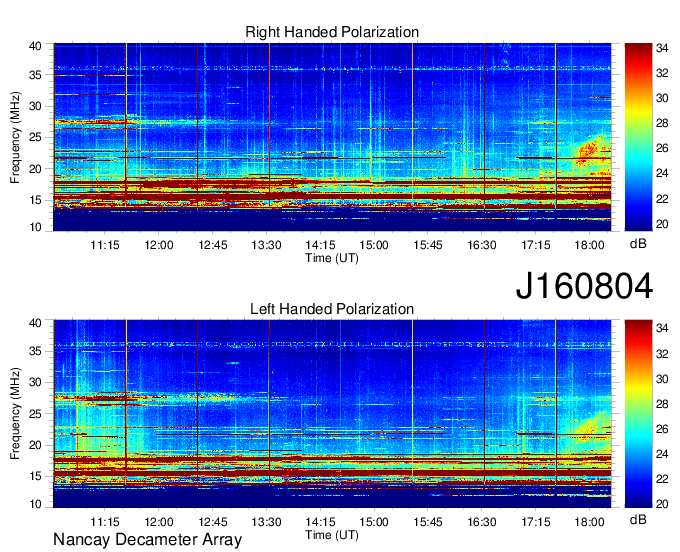
Task: Open the Left Handed Polarization spectrogram
Action: pos(332,414)
